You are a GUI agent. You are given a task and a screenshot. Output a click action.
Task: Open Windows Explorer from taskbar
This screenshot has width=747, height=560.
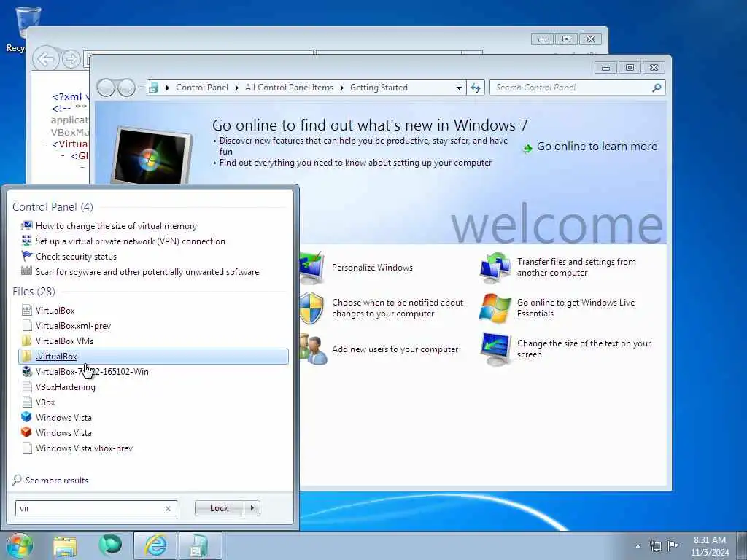click(65, 545)
